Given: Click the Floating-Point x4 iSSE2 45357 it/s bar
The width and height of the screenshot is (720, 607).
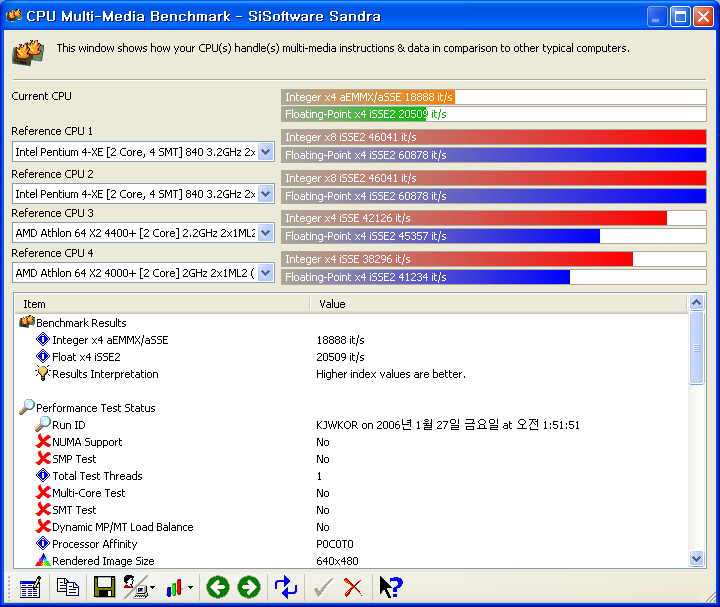Looking at the screenshot, I should (x=494, y=236).
